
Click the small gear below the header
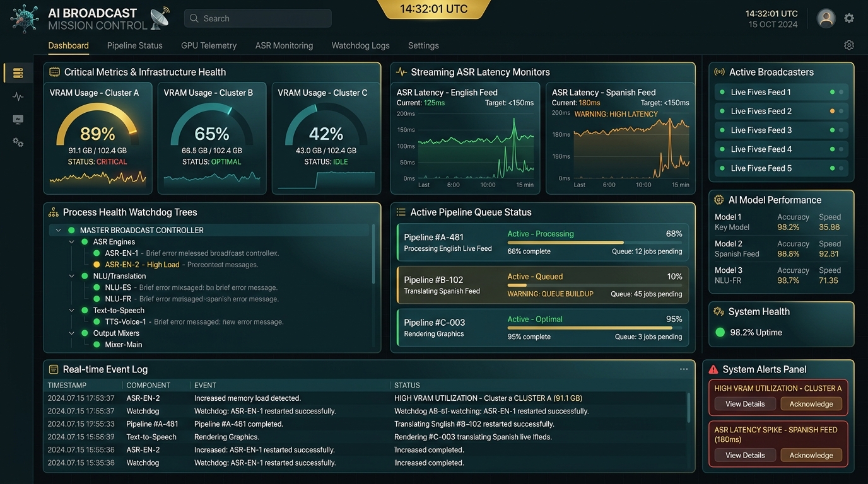point(849,45)
